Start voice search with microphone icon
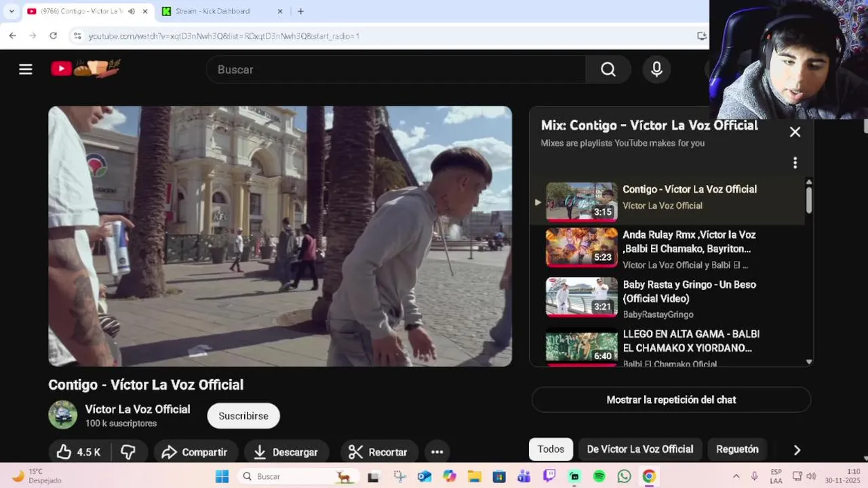The image size is (868, 488). [x=656, y=69]
